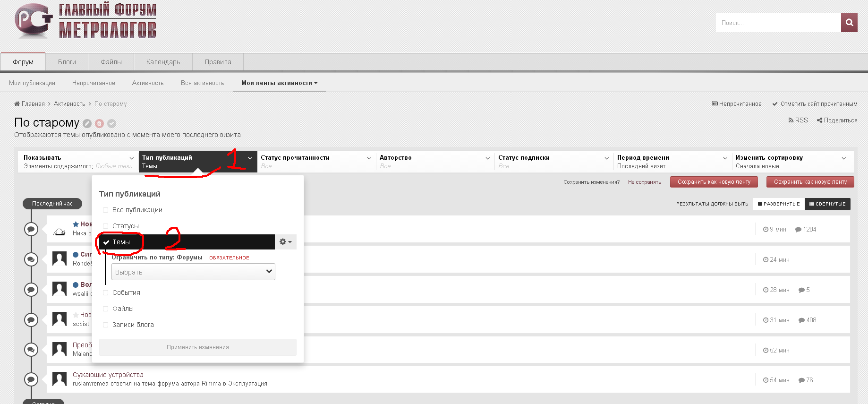Click the red trash delete feed icon
Screen dimensions: 868x404
(x=99, y=123)
